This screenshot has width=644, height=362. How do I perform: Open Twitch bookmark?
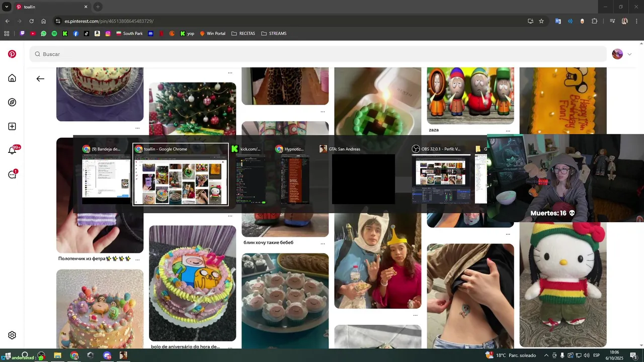pyautogui.click(x=22, y=34)
